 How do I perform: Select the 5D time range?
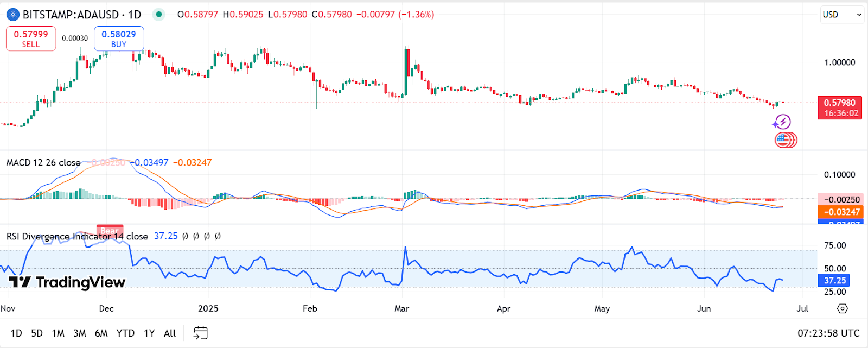coord(37,333)
